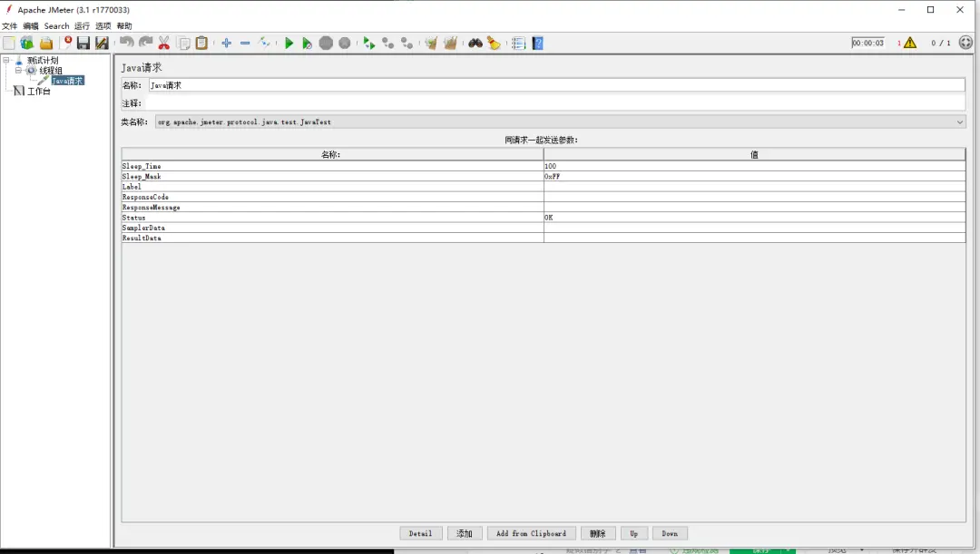Click the warning triangle error counter
Viewport: 980px width, 554px height.
point(910,44)
